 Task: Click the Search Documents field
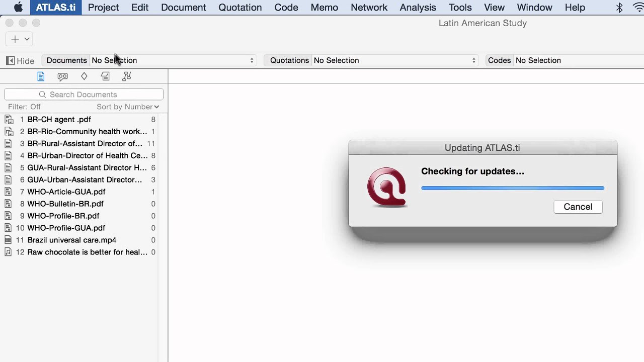click(x=84, y=95)
